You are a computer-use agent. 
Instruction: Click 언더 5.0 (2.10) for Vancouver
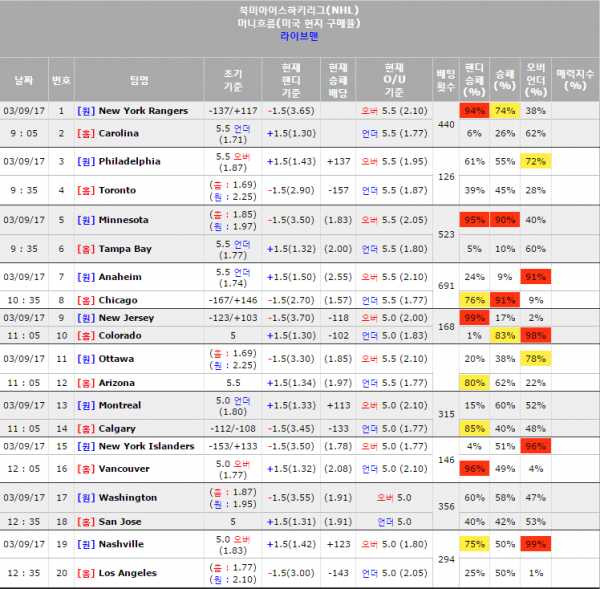(x=394, y=469)
